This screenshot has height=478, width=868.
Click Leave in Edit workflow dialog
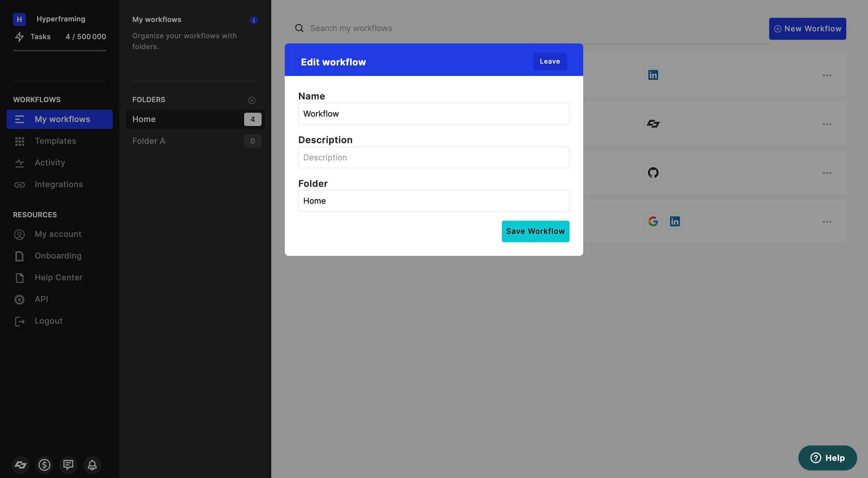(x=550, y=61)
